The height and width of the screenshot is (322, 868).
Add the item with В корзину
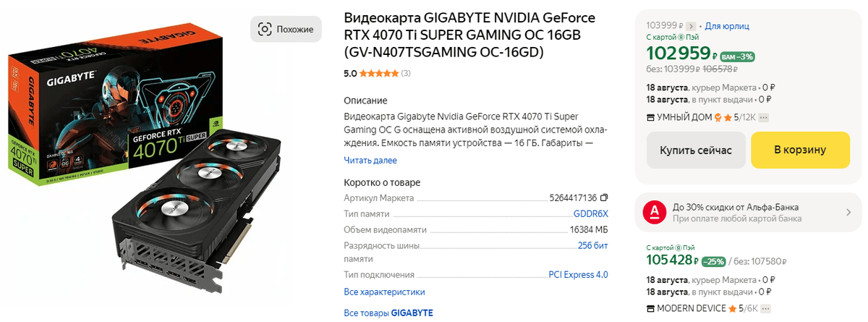coord(799,150)
